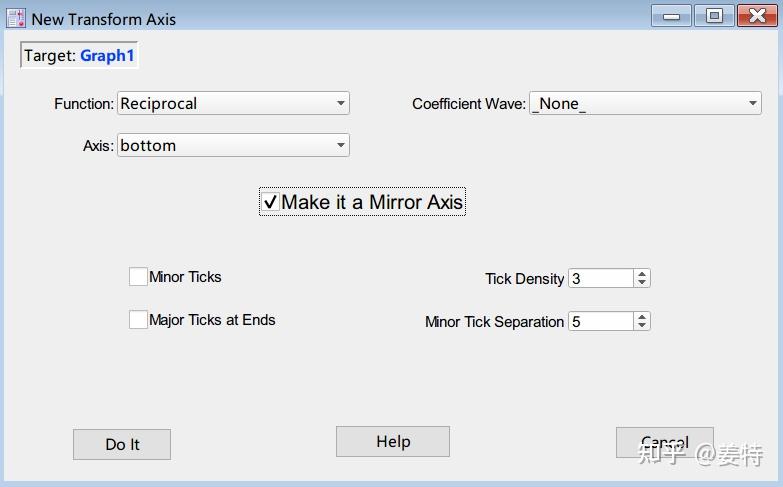This screenshot has width=783, height=487.
Task: Expand the Axis dropdown showing bottom
Action: 233,145
